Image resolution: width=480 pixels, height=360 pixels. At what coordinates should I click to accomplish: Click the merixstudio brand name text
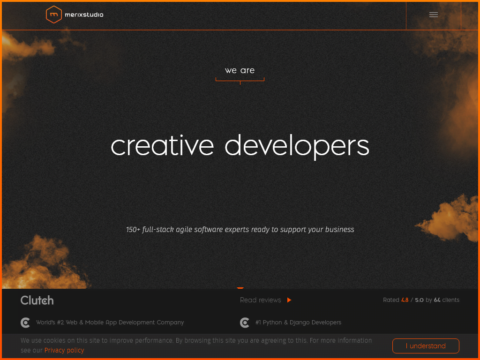click(84, 15)
